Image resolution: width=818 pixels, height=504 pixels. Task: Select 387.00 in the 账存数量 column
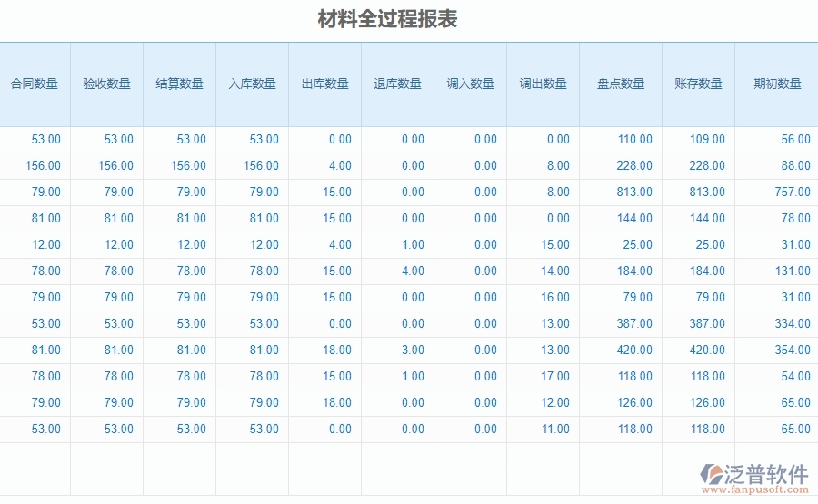(707, 323)
